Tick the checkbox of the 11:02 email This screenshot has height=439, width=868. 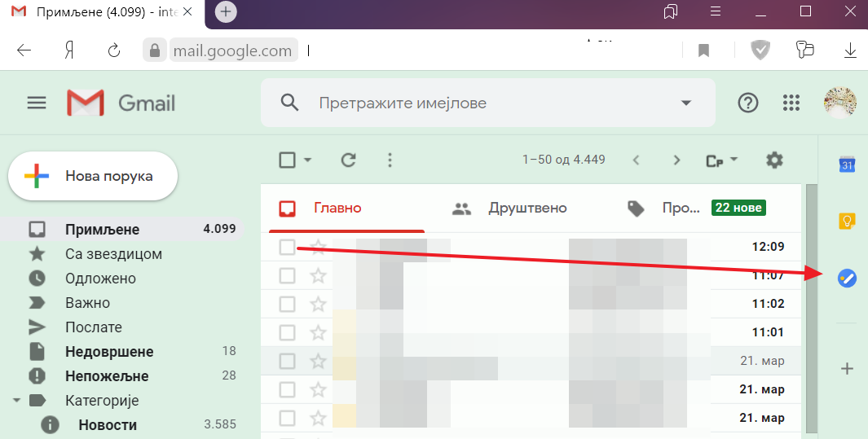(x=287, y=304)
